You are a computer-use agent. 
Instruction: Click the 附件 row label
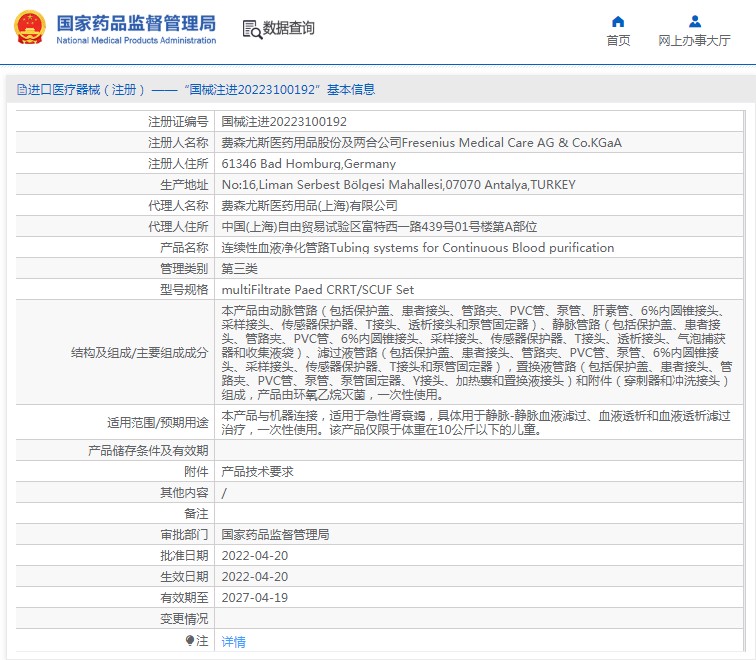(196, 471)
